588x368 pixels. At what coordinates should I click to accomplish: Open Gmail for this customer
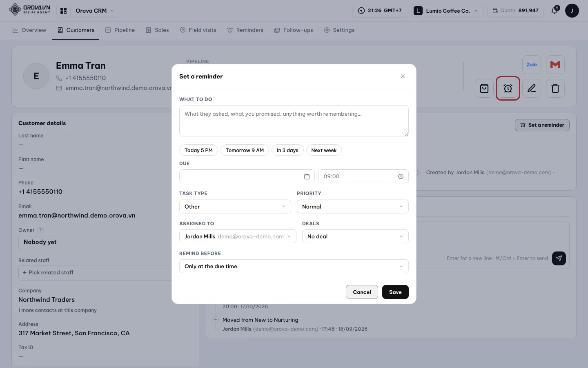[555, 65]
